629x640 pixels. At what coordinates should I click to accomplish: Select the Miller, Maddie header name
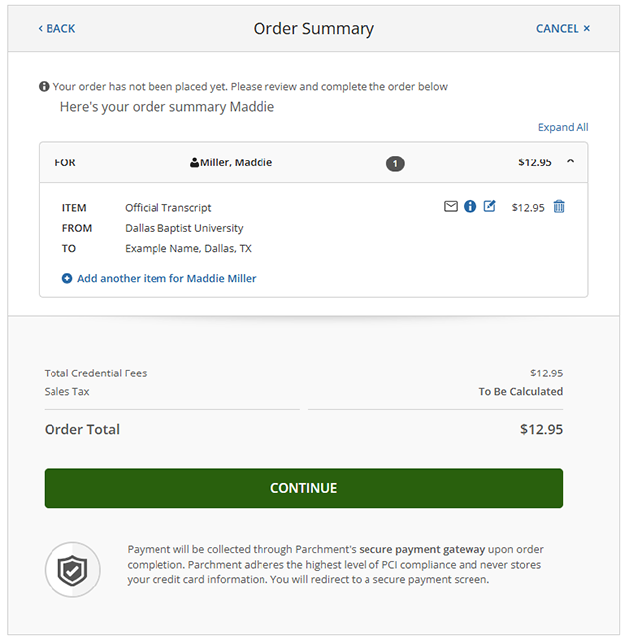(236, 163)
